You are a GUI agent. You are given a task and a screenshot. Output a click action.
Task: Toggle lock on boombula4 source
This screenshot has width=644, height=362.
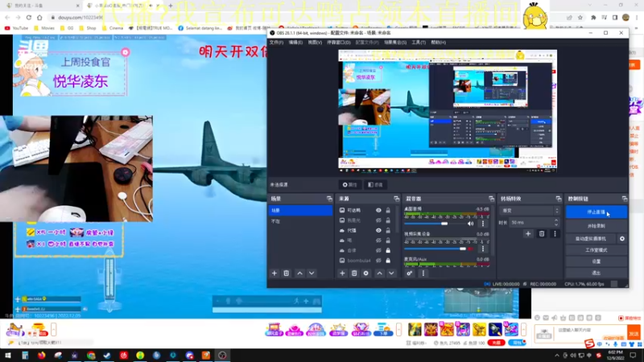tap(388, 261)
